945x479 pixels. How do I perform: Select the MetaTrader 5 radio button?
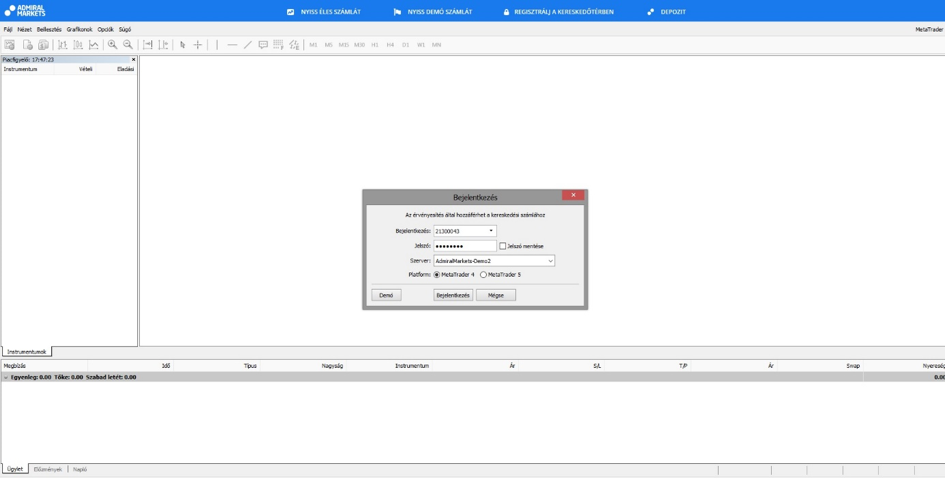tap(484, 275)
